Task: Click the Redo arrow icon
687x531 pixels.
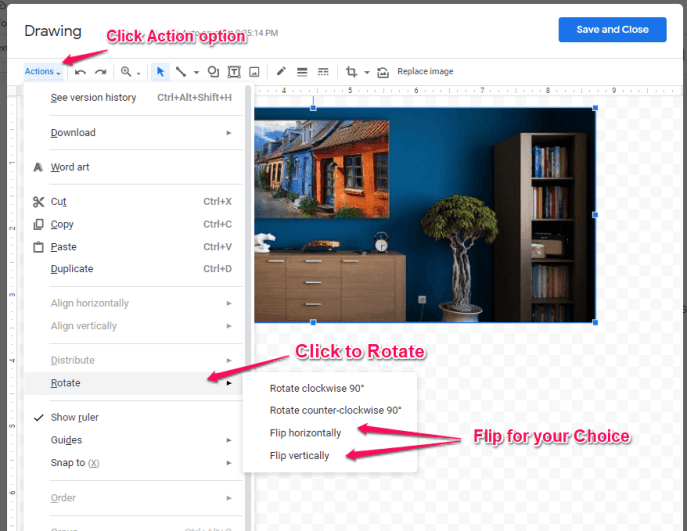Action: click(x=101, y=71)
